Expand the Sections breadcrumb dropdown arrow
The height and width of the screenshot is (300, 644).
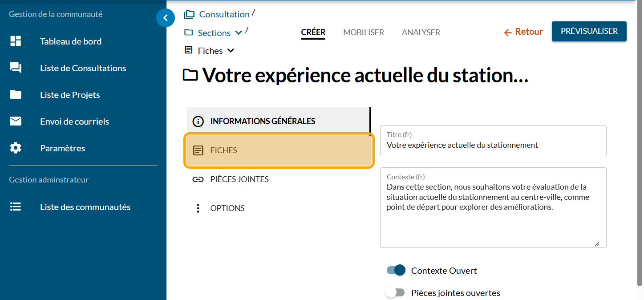[x=239, y=32]
